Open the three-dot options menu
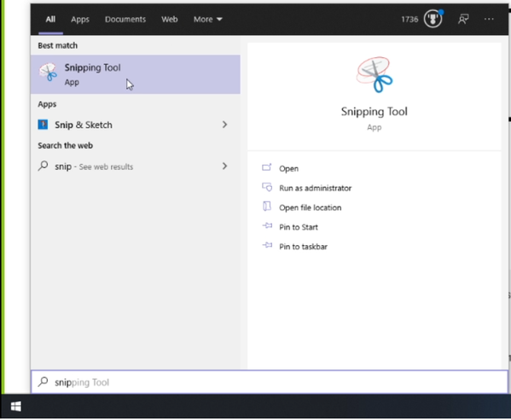 point(489,20)
